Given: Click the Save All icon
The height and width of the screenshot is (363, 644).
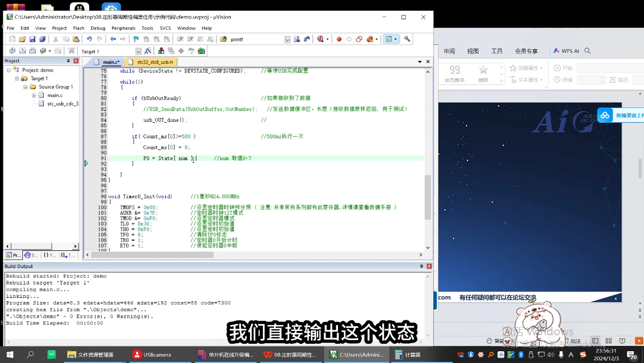Looking at the screenshot, I should click(42, 39).
